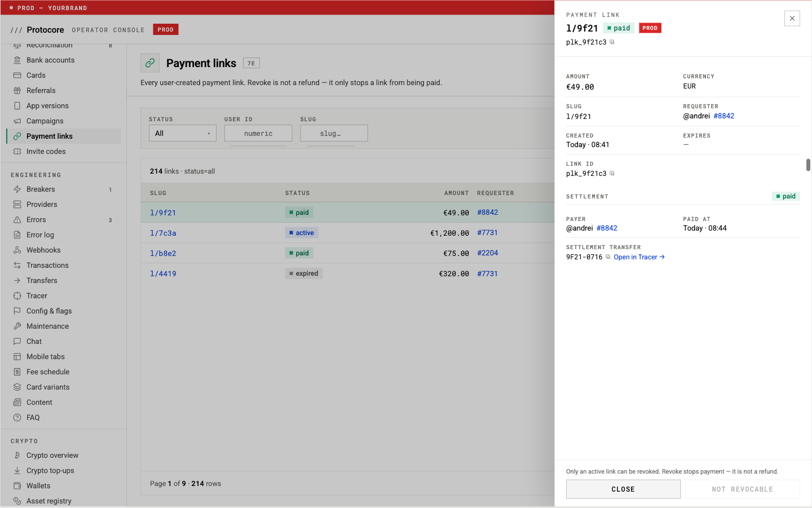Close the payment link detail panel
Viewport: 812px width, 508px height.
point(792,19)
